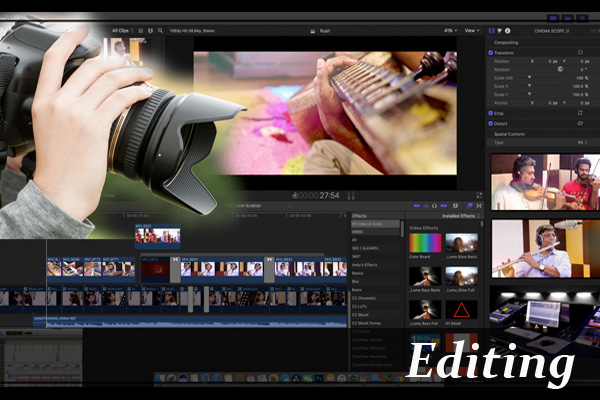The width and height of the screenshot is (600, 400).
Task: Open timeline clip appearance icon
Action: pos(455,206)
